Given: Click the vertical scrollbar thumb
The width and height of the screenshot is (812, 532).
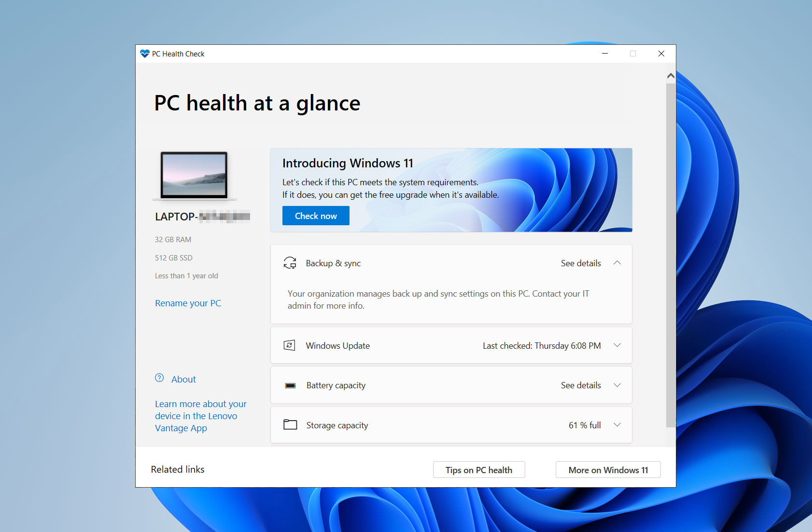Looking at the screenshot, I should click(671, 255).
